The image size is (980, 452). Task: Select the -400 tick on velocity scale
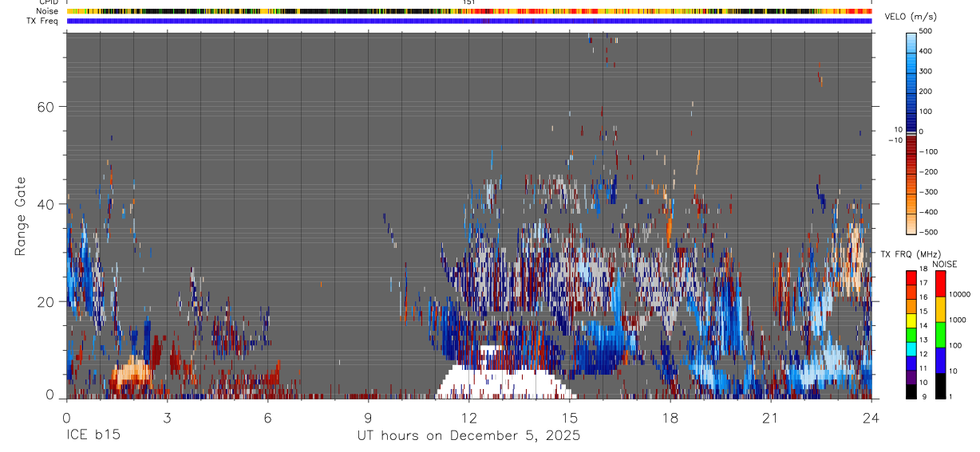pyautogui.click(x=927, y=212)
